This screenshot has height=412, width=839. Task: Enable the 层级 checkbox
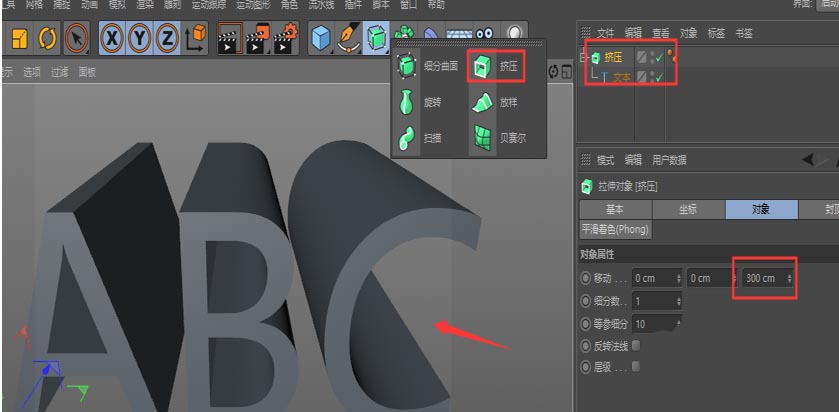[636, 367]
